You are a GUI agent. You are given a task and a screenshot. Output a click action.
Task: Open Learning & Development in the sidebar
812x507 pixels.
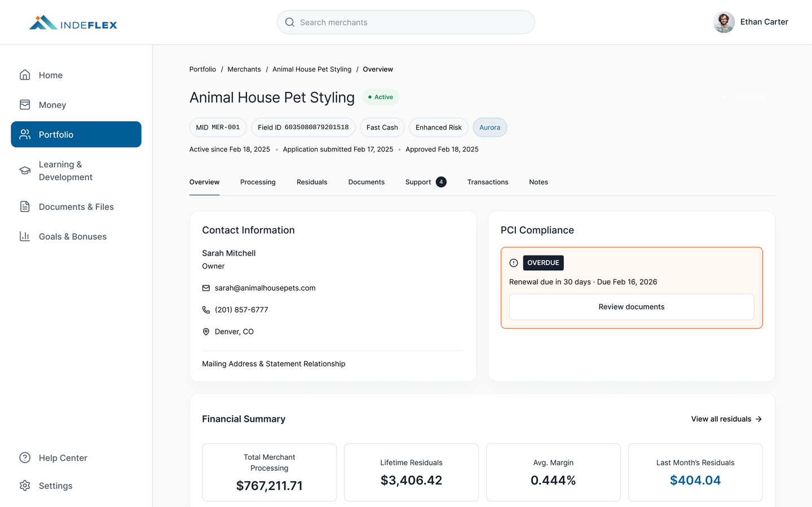point(76,170)
